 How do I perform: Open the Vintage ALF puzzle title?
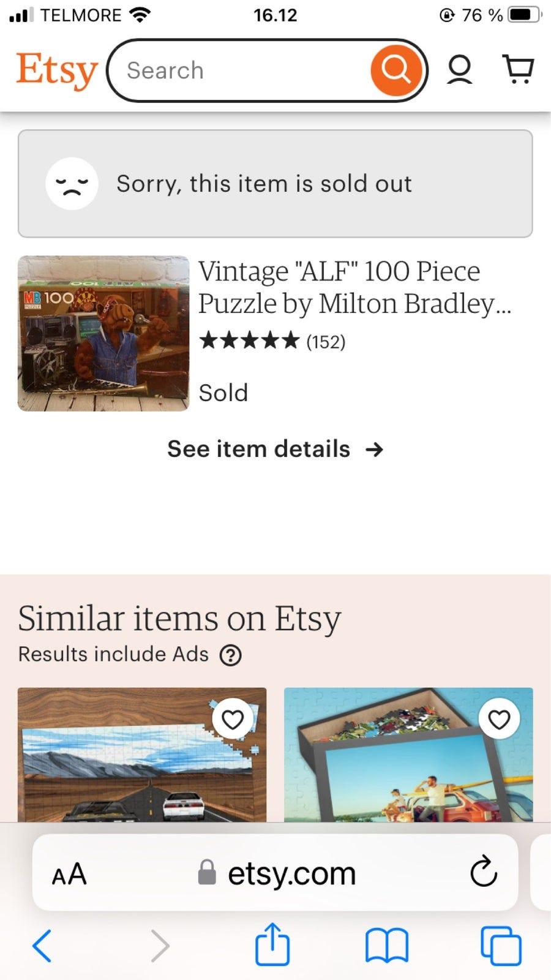(x=354, y=287)
